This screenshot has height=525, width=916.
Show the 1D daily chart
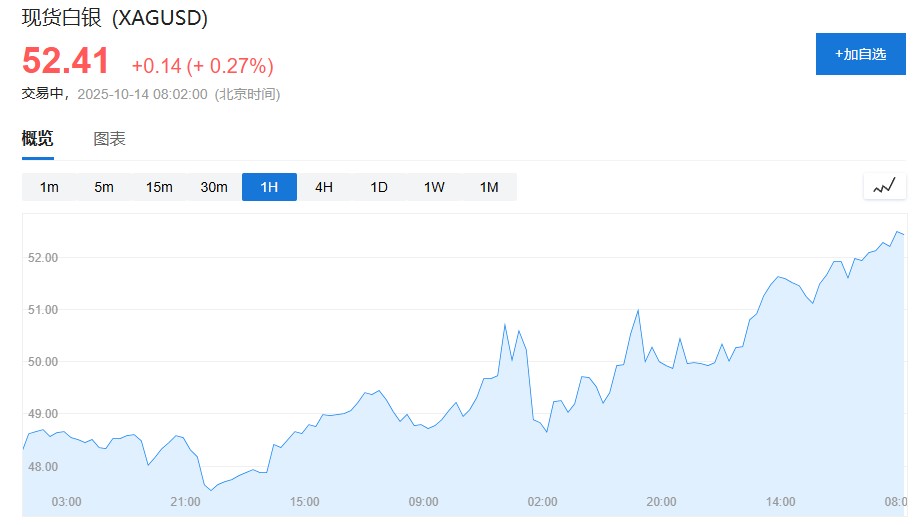click(x=379, y=187)
